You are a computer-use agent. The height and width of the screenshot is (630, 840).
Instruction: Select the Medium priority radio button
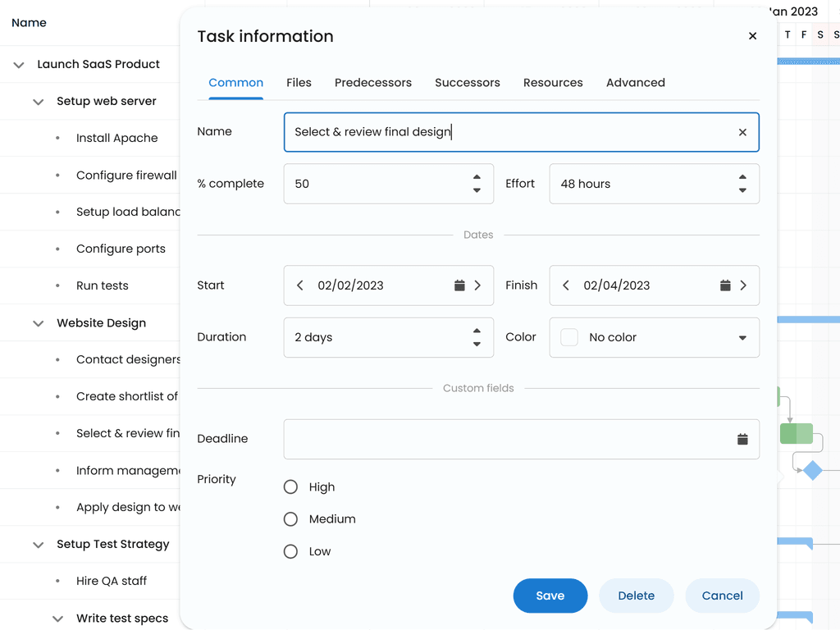[x=290, y=518]
